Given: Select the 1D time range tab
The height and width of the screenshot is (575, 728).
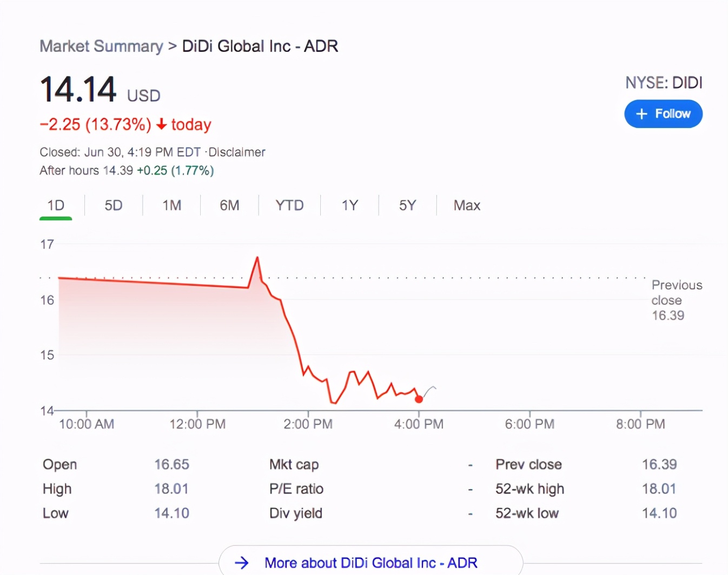Looking at the screenshot, I should (x=56, y=205).
